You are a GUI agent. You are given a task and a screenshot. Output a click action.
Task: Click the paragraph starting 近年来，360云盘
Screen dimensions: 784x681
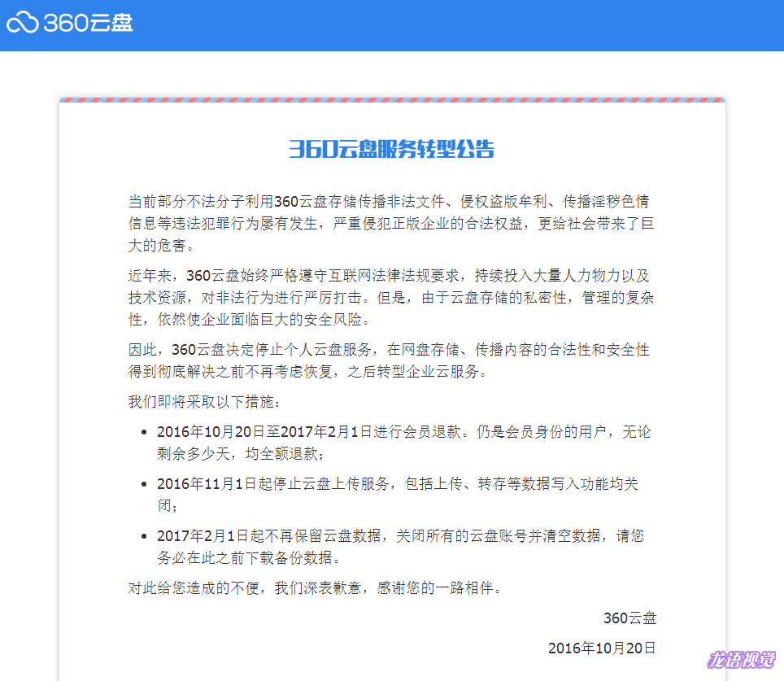[391, 297]
